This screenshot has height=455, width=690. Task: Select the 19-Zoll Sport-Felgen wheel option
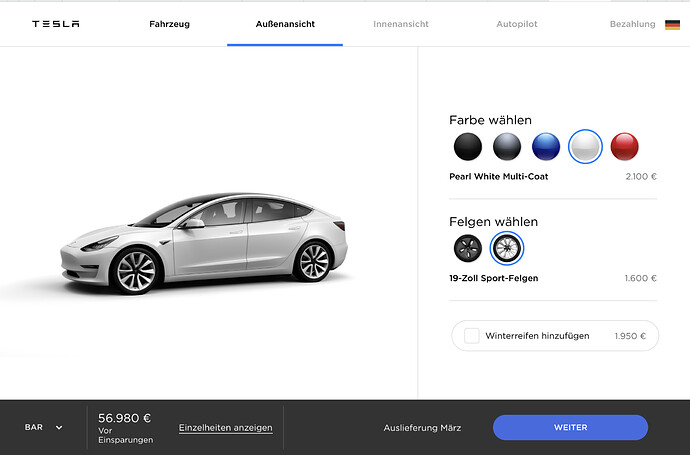pos(506,248)
